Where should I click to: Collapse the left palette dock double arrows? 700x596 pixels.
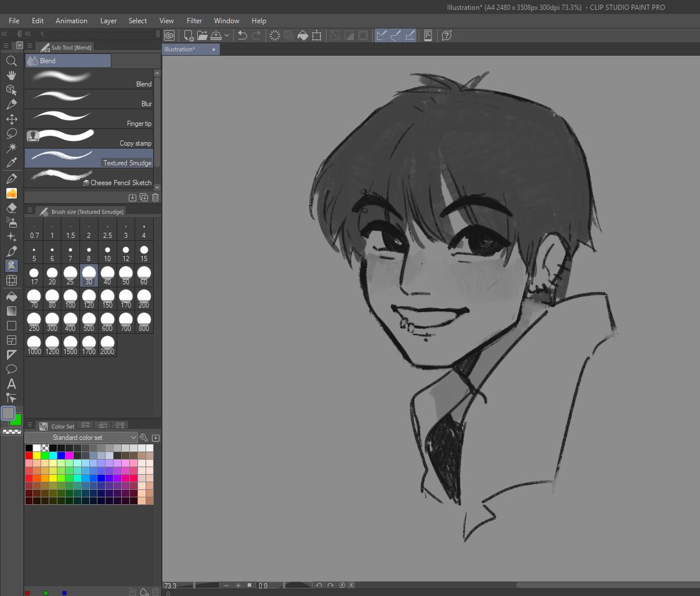(x=4, y=34)
